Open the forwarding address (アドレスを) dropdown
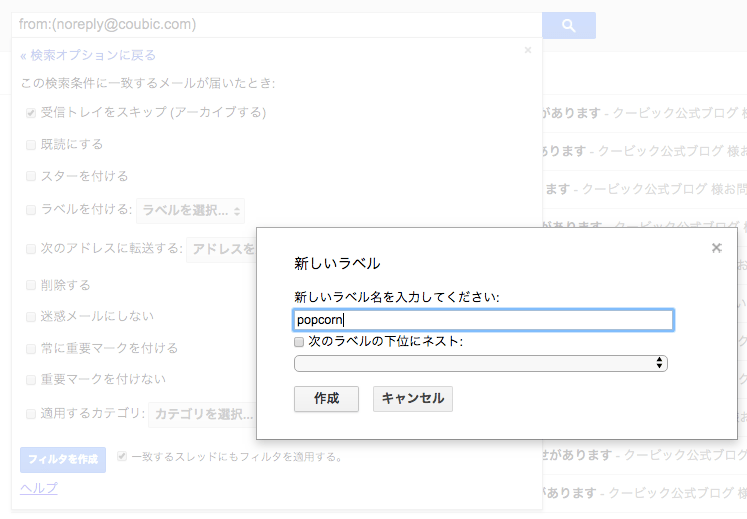 coord(222,249)
